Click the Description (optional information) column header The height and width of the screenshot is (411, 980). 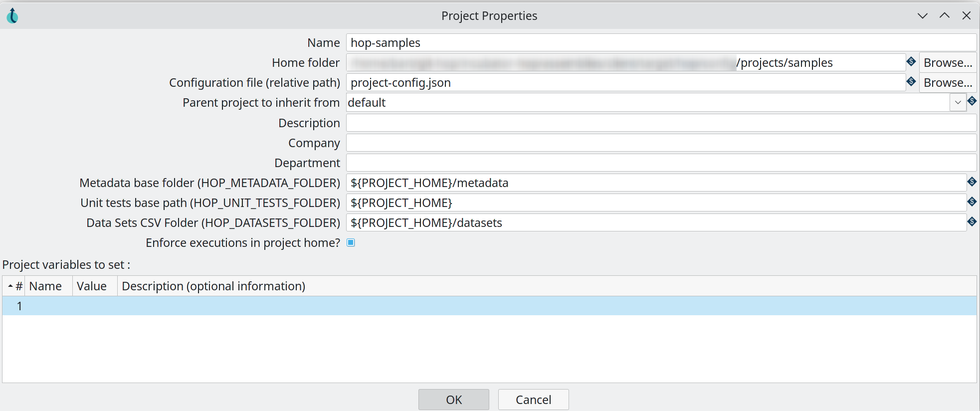tap(213, 286)
